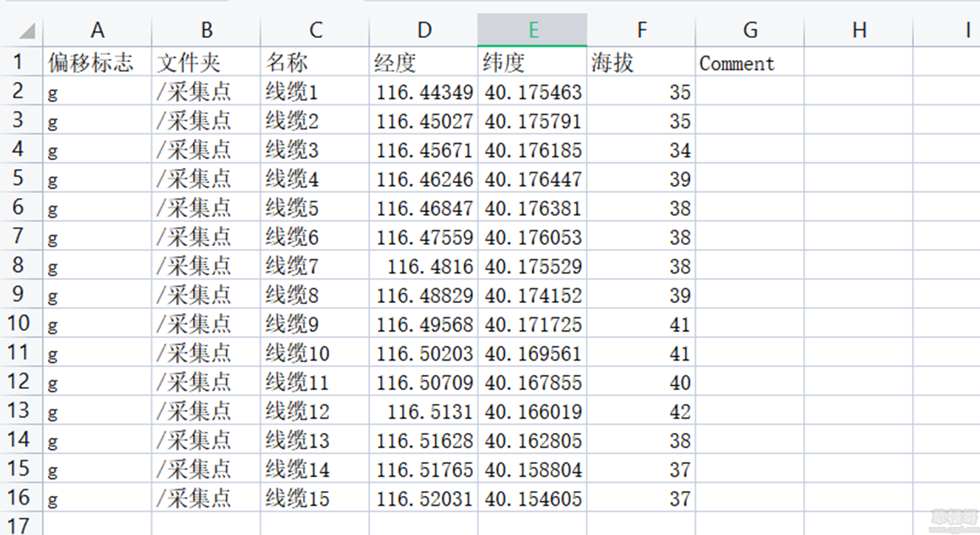Image resolution: width=980 pixels, height=535 pixels.
Task: Click the 名称 header cell
Action: [x=315, y=61]
